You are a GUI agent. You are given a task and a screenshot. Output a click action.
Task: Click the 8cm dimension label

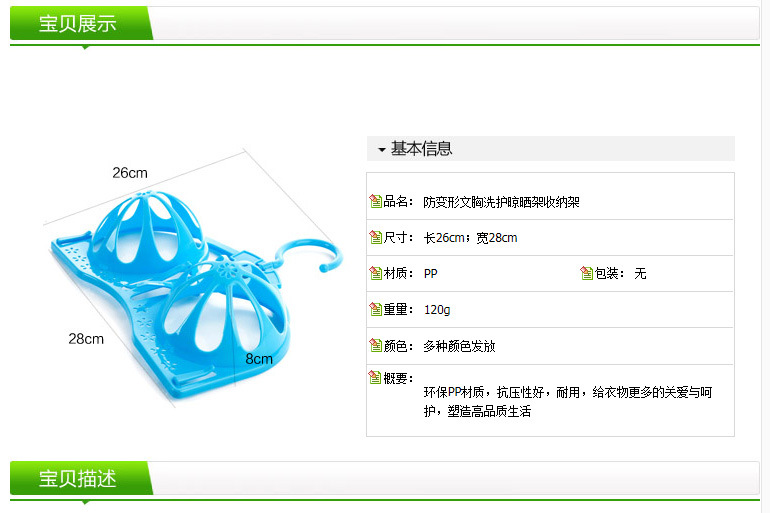[259, 359]
